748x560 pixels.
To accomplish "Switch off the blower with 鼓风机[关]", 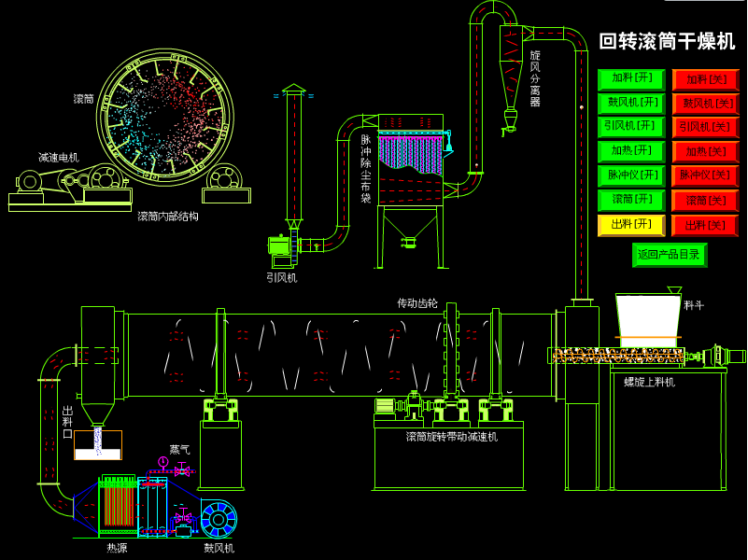I will [705, 104].
